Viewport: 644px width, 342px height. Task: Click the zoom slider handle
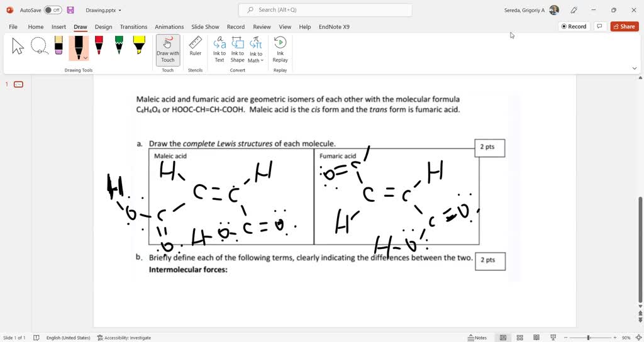point(588,338)
